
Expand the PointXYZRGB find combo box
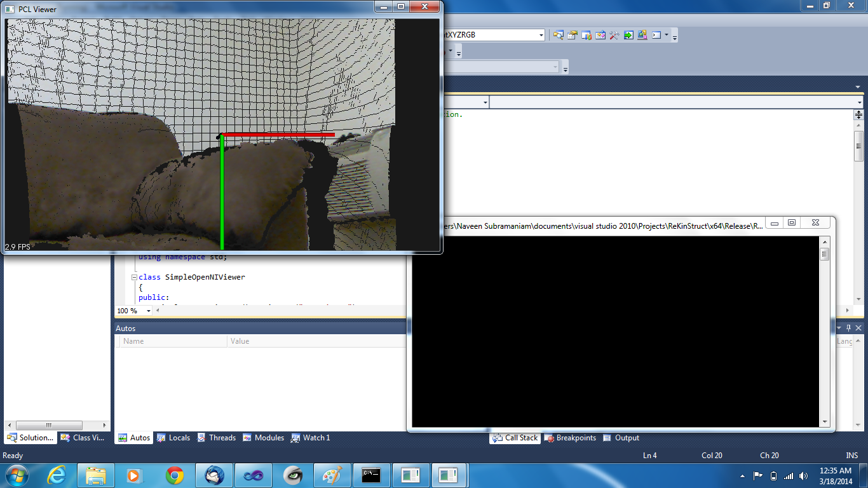[x=541, y=35]
